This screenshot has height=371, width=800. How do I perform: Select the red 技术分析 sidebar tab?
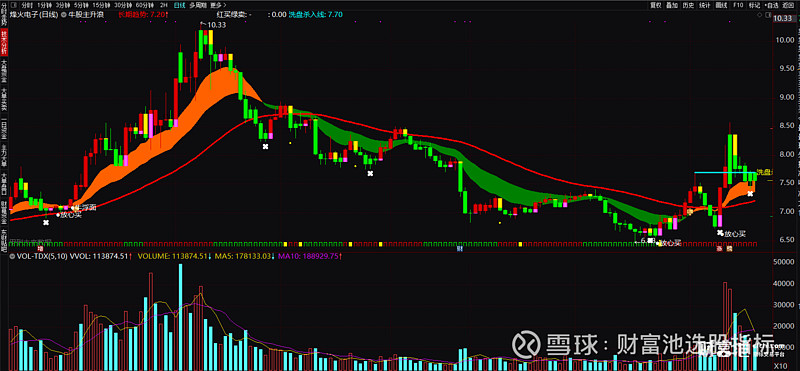tap(4, 42)
